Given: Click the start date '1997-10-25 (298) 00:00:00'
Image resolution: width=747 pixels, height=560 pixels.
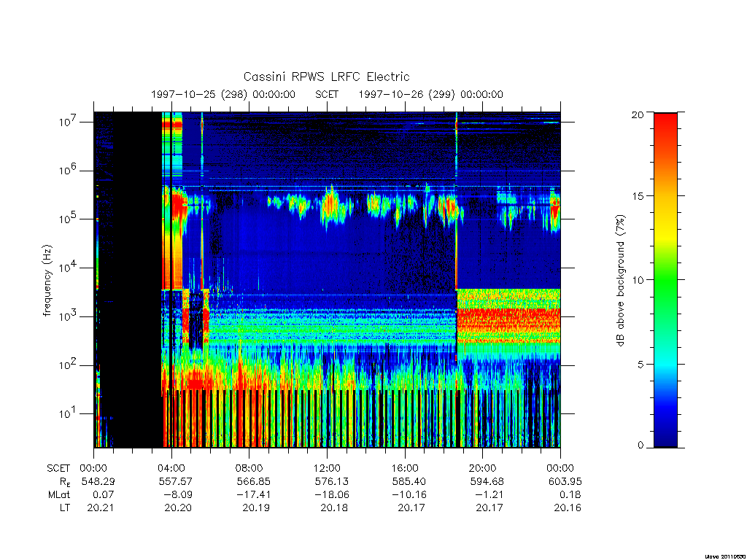Looking at the screenshot, I should click(223, 94).
